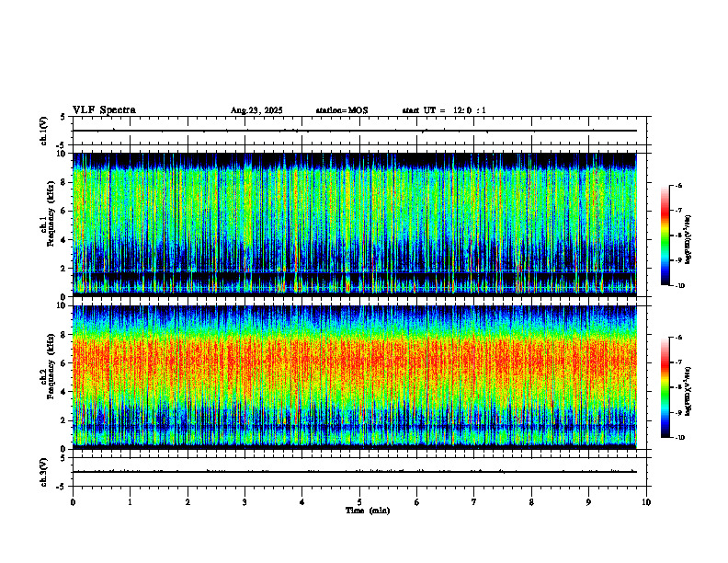The height and width of the screenshot is (563, 728).
Task: Click the "4" kHz tick on ch.1 axis
Action: (64, 240)
